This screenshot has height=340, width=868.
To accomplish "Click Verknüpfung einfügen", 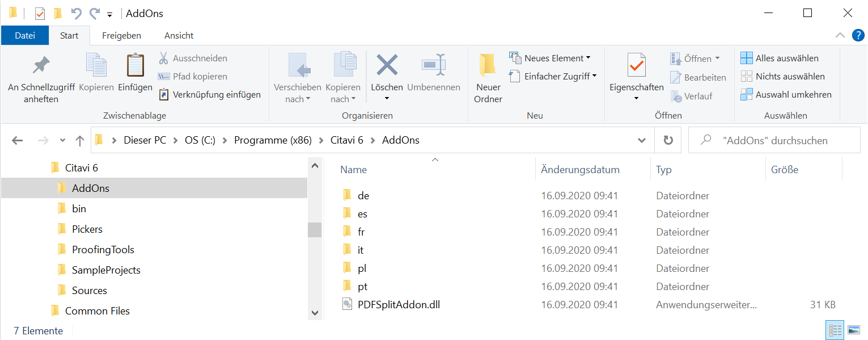I will click(209, 94).
